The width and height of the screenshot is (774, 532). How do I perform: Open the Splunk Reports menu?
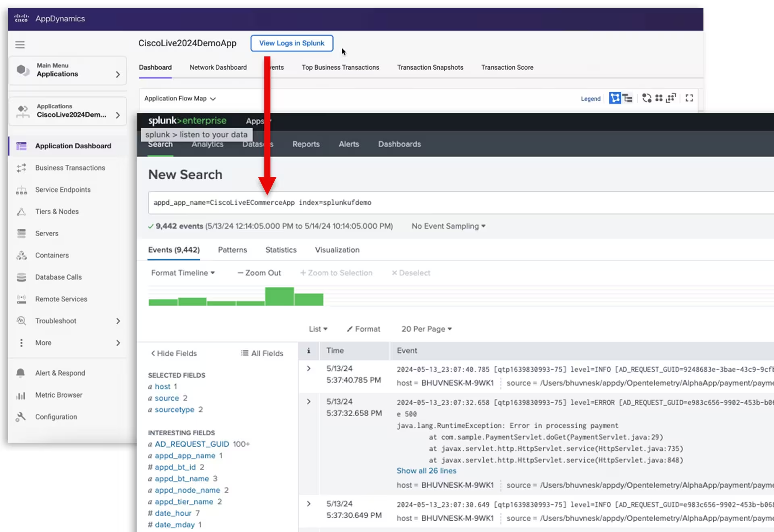(x=306, y=144)
